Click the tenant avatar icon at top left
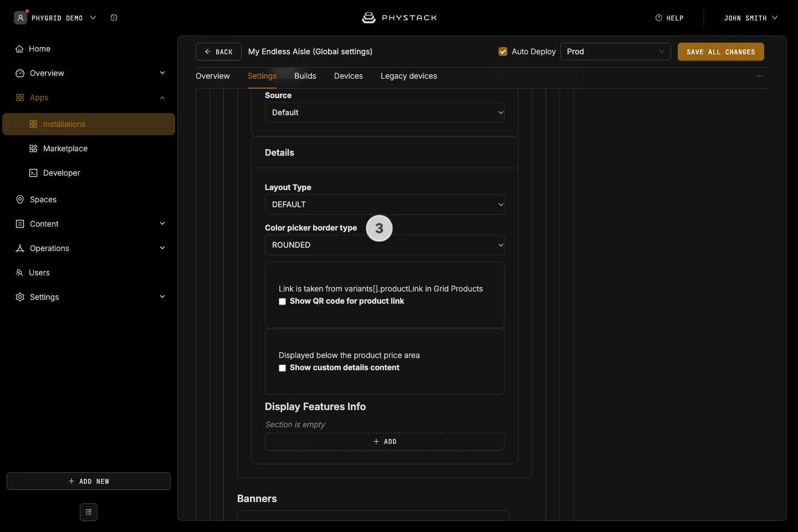 [21, 18]
